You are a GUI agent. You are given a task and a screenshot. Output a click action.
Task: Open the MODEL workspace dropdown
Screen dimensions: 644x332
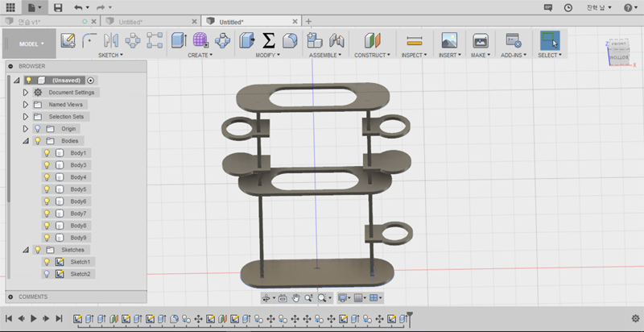30,44
